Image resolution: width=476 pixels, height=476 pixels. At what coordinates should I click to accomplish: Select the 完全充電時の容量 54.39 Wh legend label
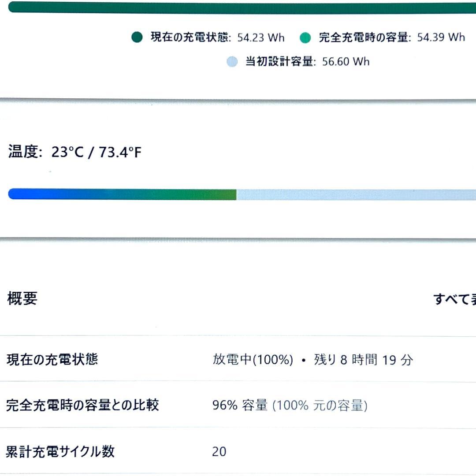(391, 37)
